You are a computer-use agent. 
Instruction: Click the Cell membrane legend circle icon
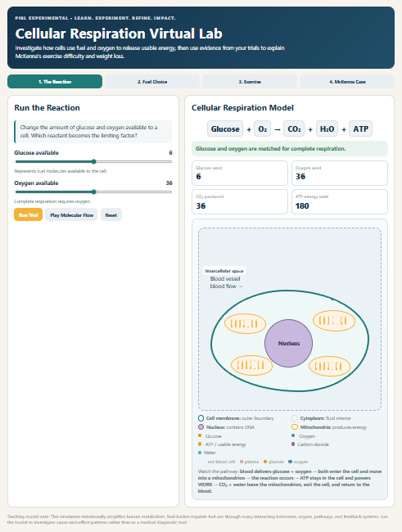pos(201,418)
